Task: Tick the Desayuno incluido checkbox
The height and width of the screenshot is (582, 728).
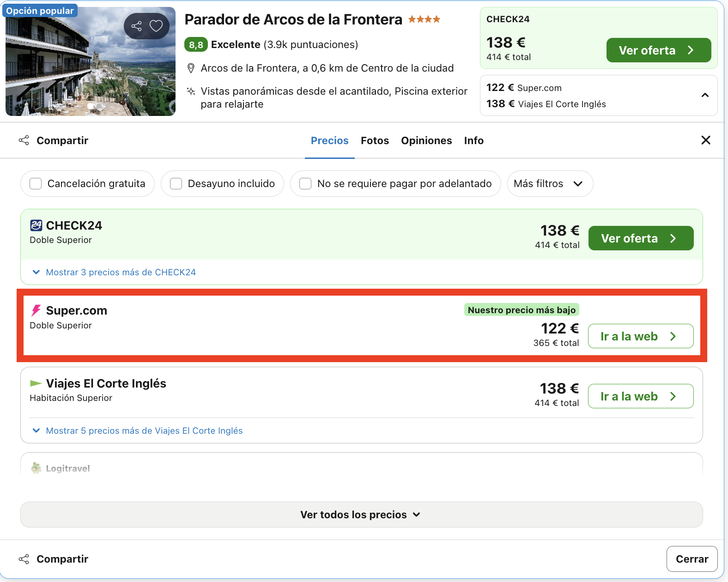Action: pyautogui.click(x=176, y=184)
